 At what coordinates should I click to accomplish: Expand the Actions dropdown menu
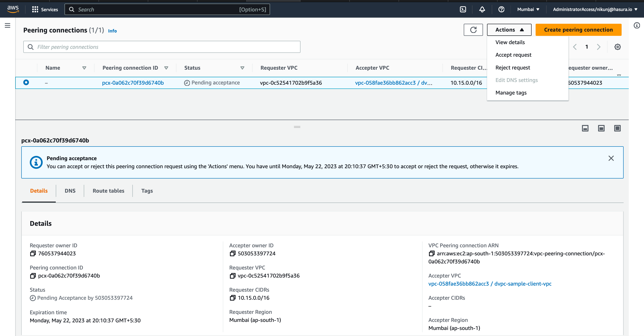(509, 29)
